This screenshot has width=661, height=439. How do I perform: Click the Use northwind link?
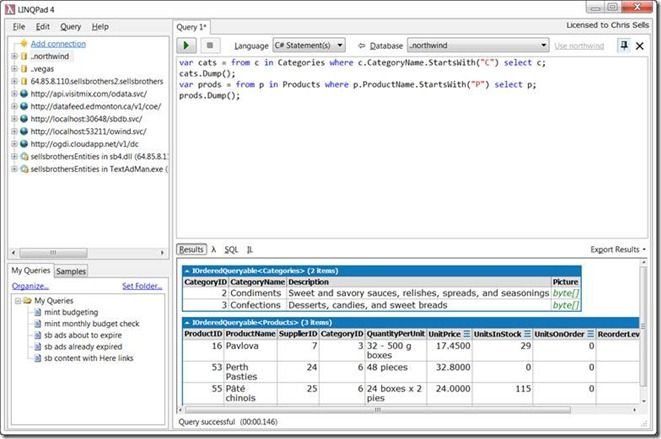tap(579, 46)
